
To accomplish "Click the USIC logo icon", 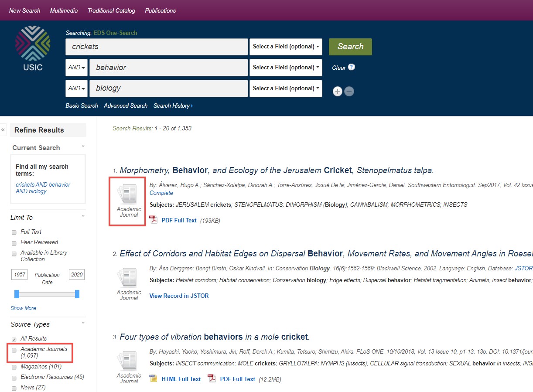I will coord(33,48).
